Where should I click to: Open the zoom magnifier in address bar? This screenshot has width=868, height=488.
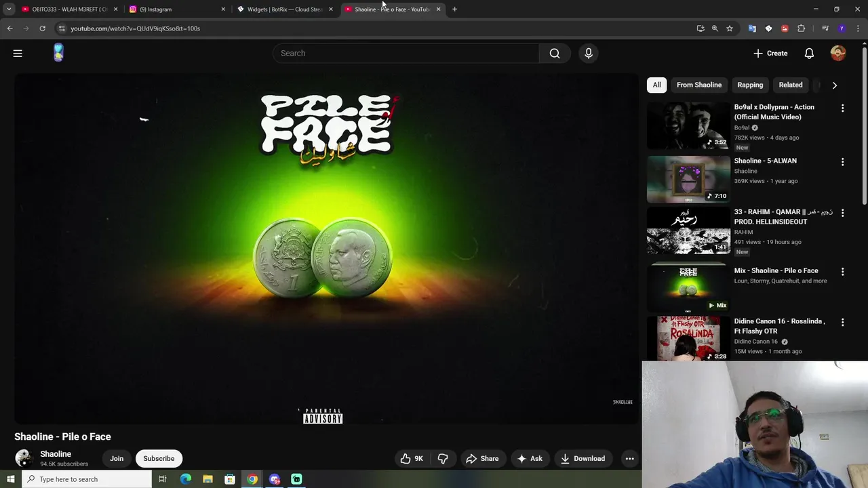pyautogui.click(x=715, y=28)
